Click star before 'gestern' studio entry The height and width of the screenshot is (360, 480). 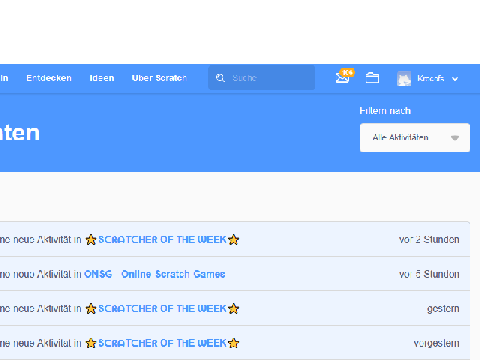pyautogui.click(x=91, y=309)
